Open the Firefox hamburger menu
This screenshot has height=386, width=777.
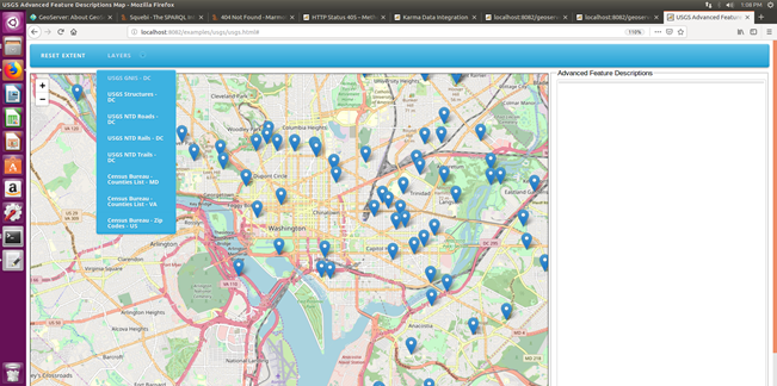pyautogui.click(x=769, y=32)
